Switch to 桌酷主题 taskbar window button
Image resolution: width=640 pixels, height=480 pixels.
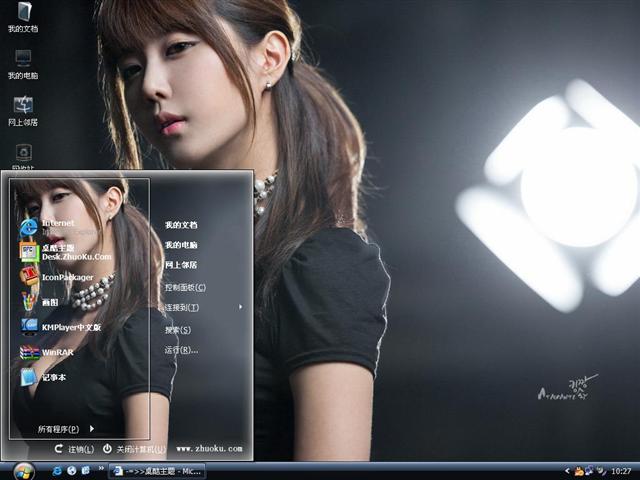coord(157,471)
